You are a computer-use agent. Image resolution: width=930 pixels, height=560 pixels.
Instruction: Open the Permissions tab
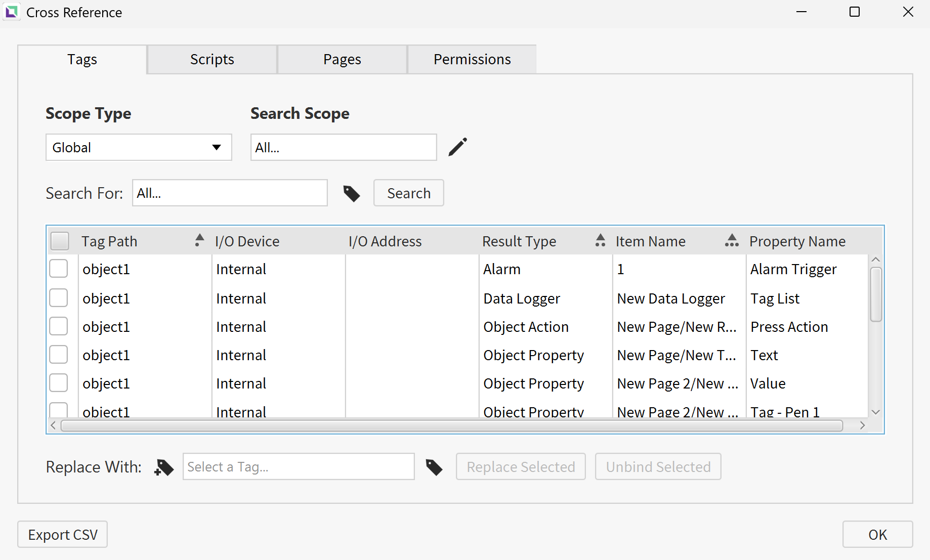point(472,60)
